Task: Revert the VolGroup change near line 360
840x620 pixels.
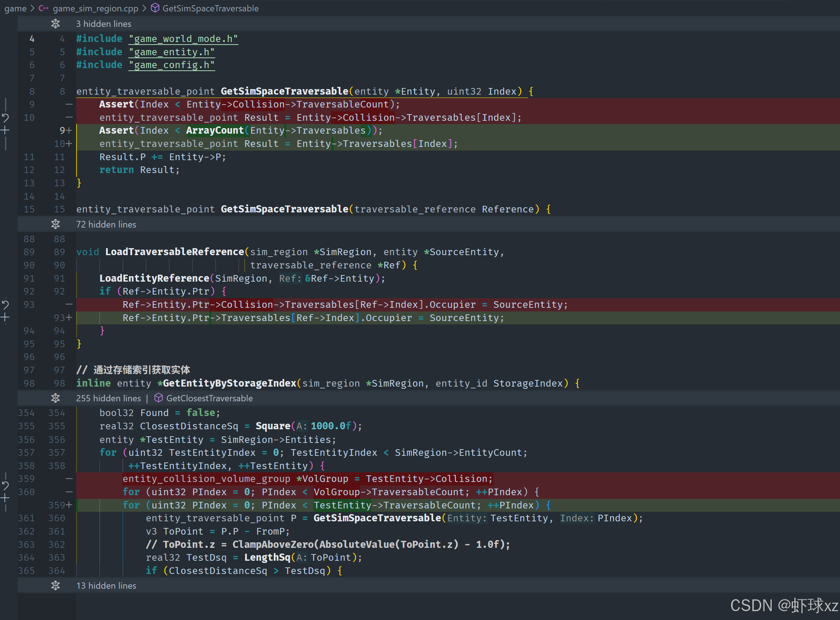Action: tap(5, 486)
